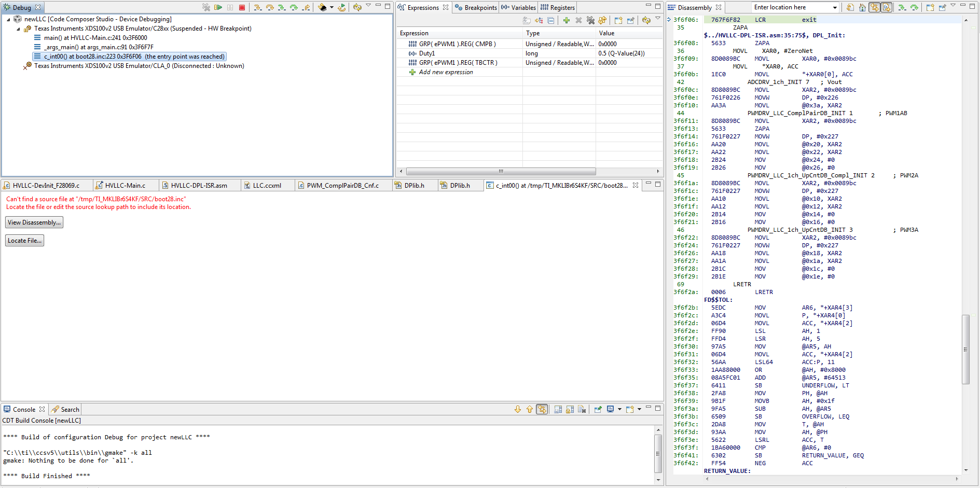Switch to the Breakpoints tab

(x=476, y=7)
